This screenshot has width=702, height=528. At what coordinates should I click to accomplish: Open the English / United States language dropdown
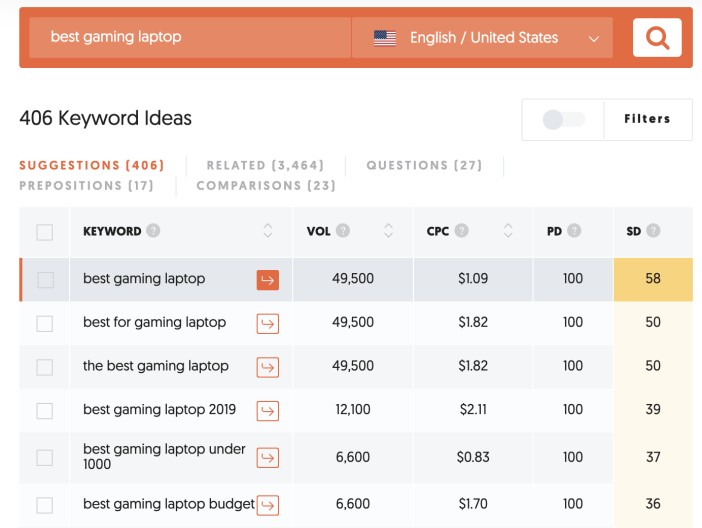482,38
